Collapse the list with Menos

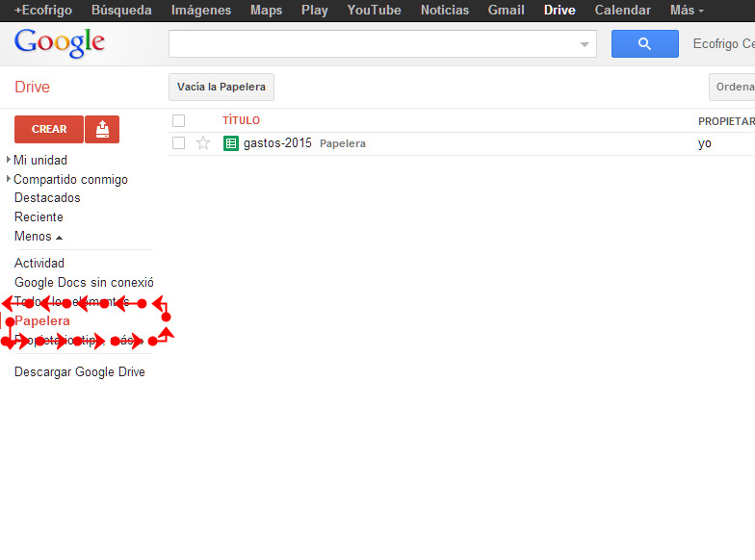[39, 237]
